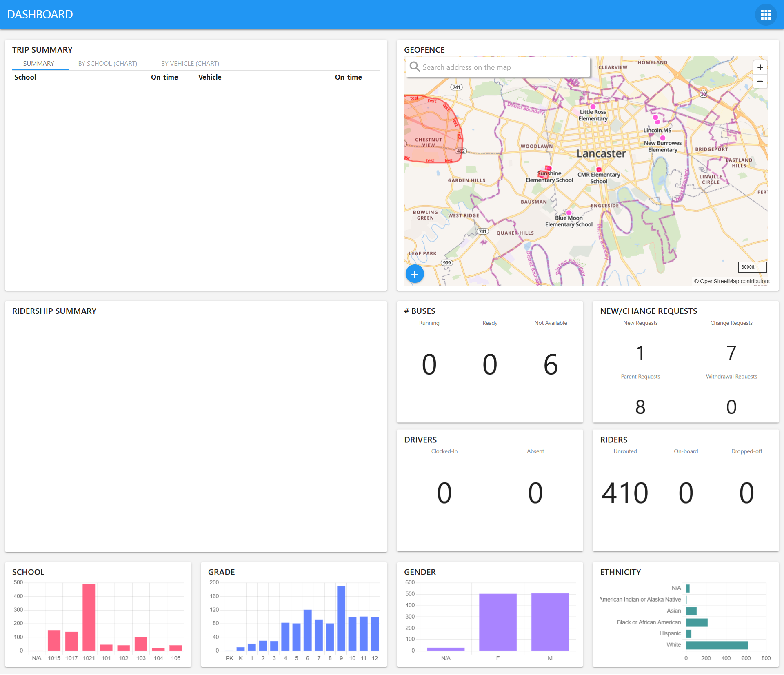784x675 pixels.
Task: Click the White ethnicity bar
Action: 717,645
